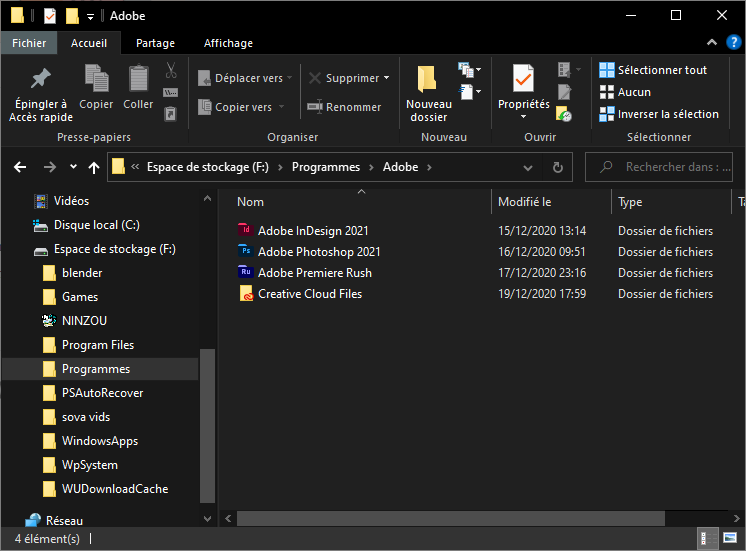Click the Coller clipboard icon
This screenshot has height=551, width=746.
[138, 78]
